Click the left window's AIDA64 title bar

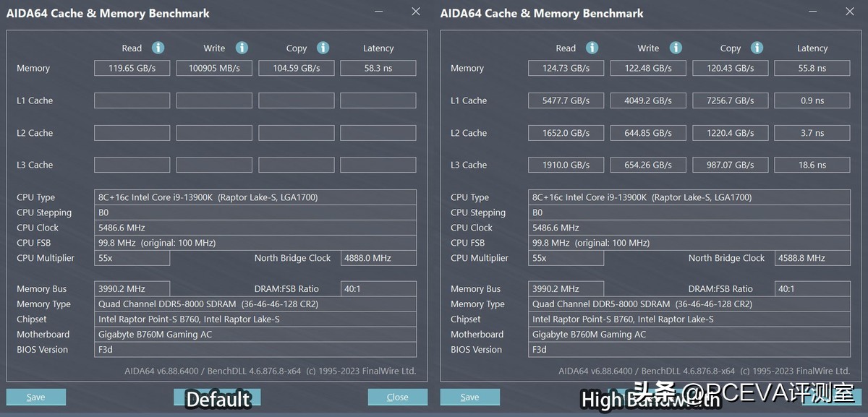pyautogui.click(x=109, y=12)
